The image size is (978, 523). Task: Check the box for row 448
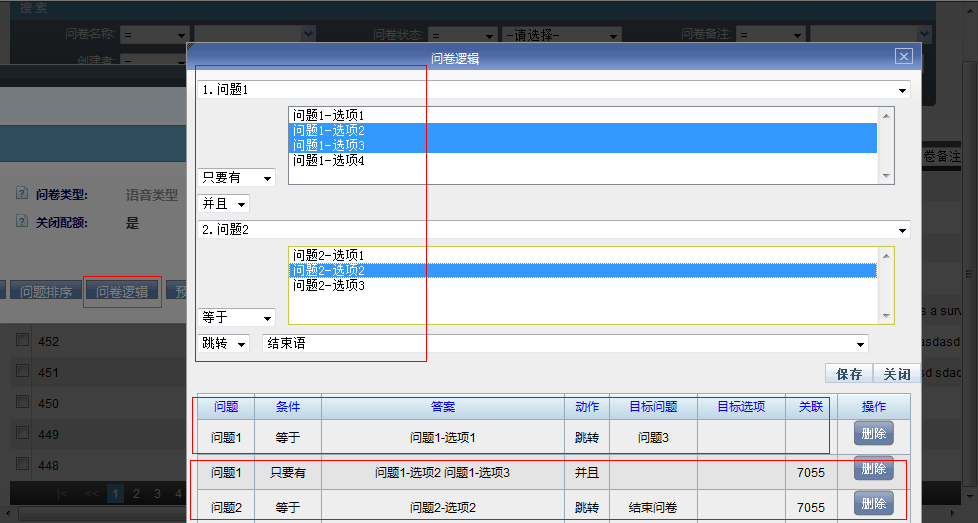click(x=22, y=465)
